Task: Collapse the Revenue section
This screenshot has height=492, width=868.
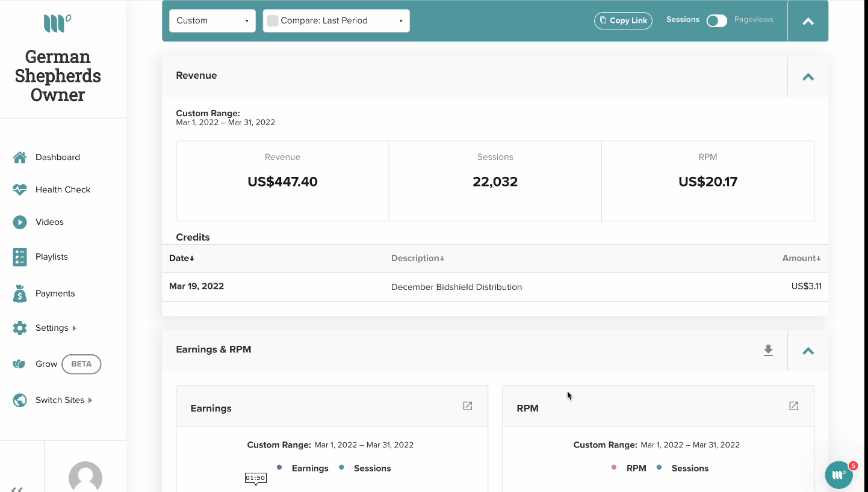Action: coord(808,76)
